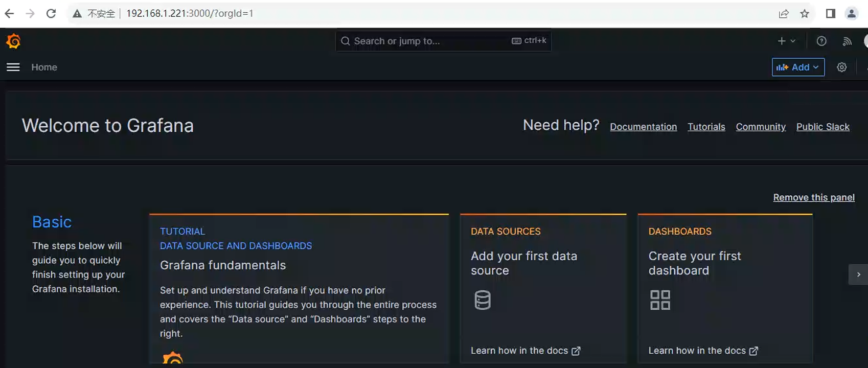868x368 pixels.
Task: Click the Basic heading
Action: [52, 222]
